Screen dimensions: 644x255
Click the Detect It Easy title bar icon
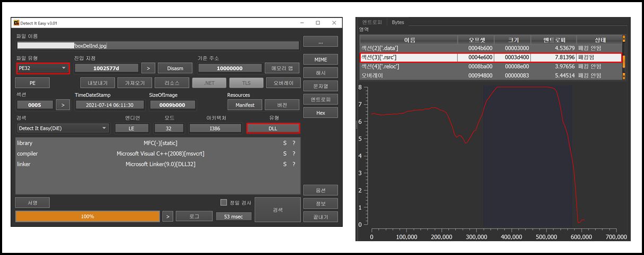click(x=16, y=23)
